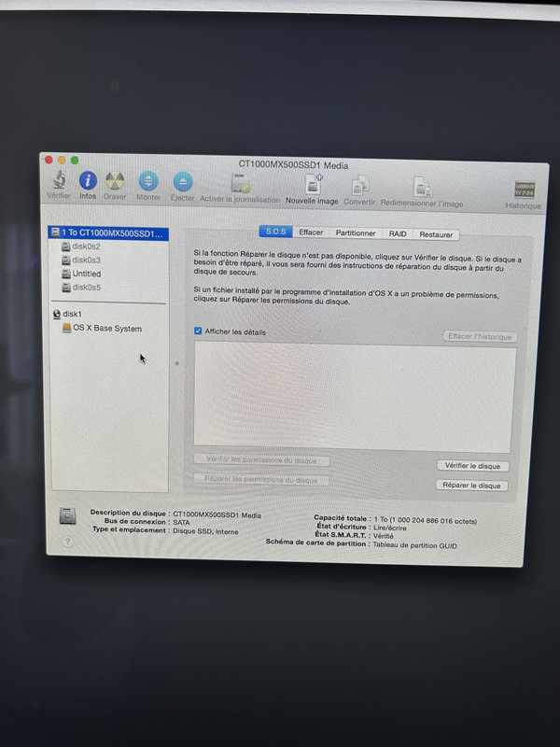Click the SATA bus connection value
This screenshot has height=747, width=560.
[181, 522]
